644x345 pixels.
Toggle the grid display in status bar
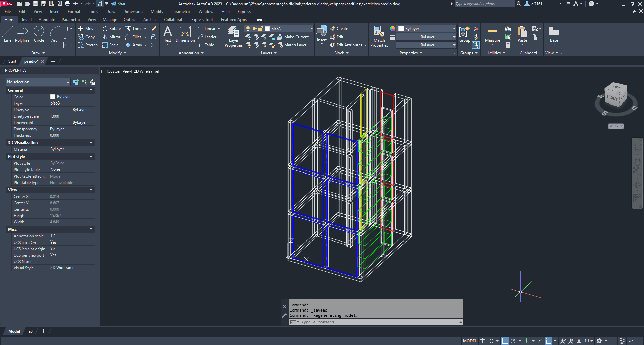coord(482,341)
